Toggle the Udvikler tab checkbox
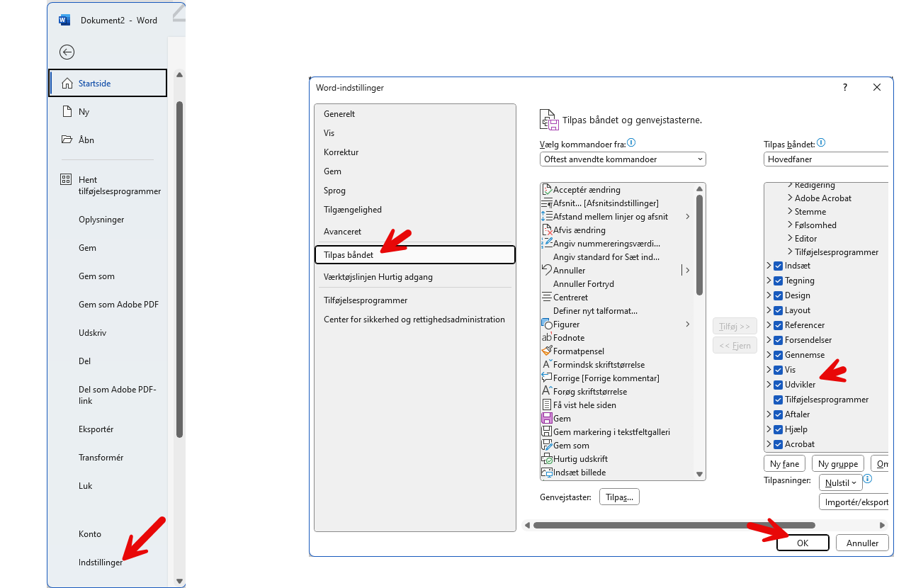 [778, 385]
